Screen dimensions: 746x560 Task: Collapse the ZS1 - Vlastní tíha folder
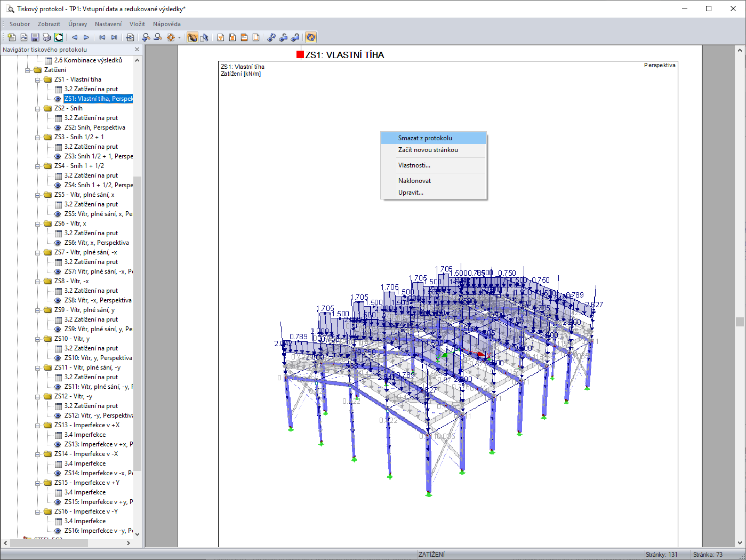tap(38, 79)
